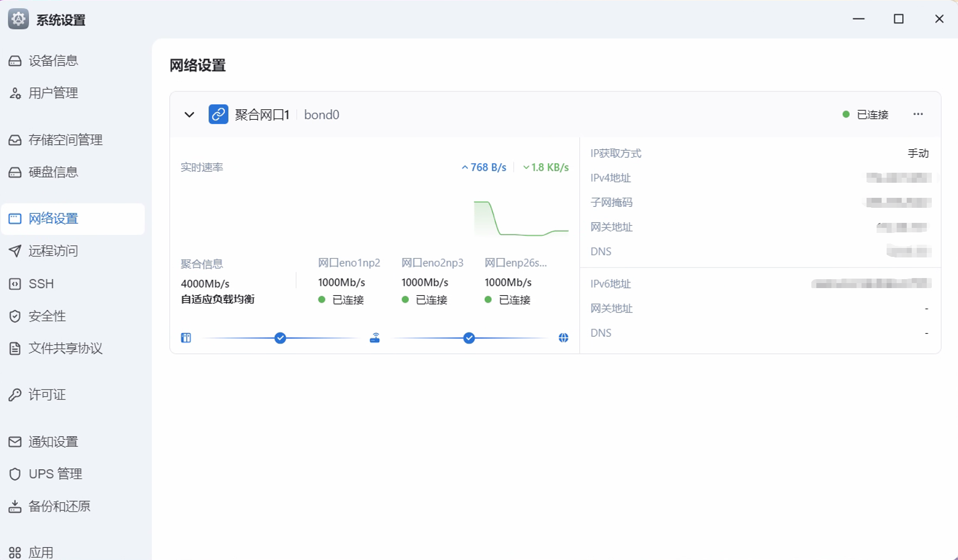Click the 安全性 shield icon
The width and height of the screenshot is (958, 560).
(x=15, y=316)
